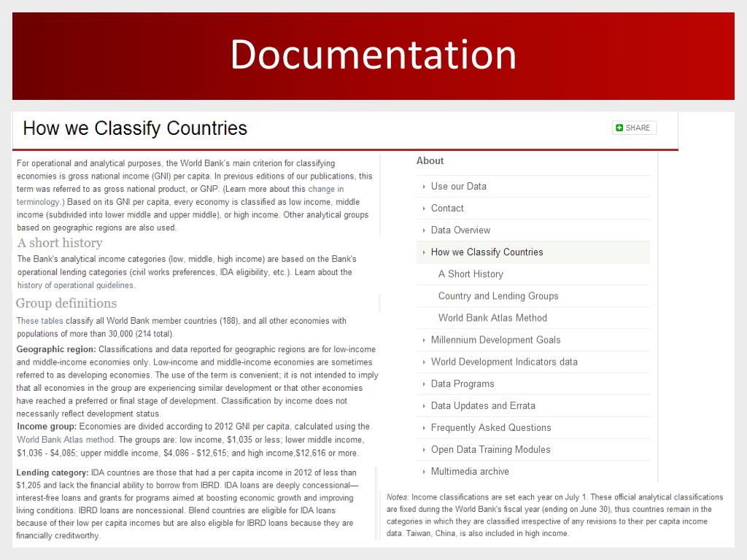Follow the 'change in terminology' link
Screen dimensions: 747x560
click(325, 189)
